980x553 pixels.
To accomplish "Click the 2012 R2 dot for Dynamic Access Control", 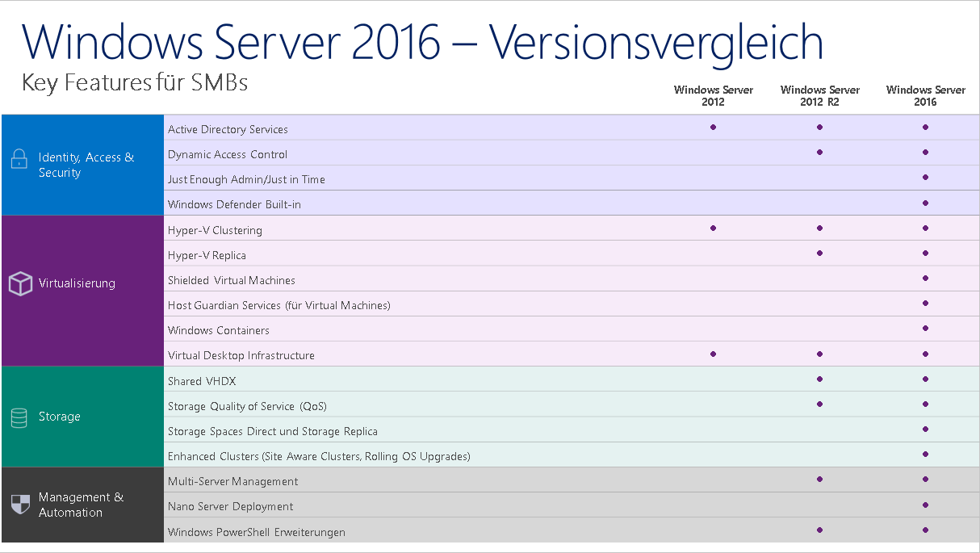I will [819, 153].
